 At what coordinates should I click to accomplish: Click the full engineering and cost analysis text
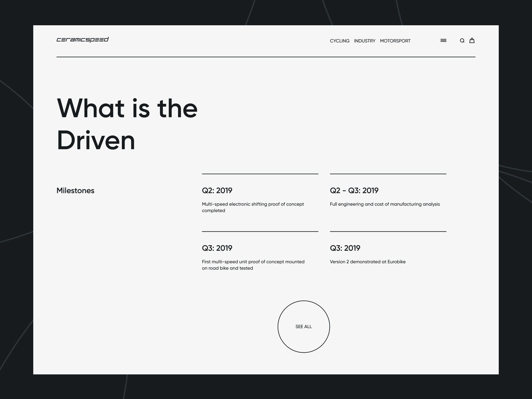click(385, 204)
